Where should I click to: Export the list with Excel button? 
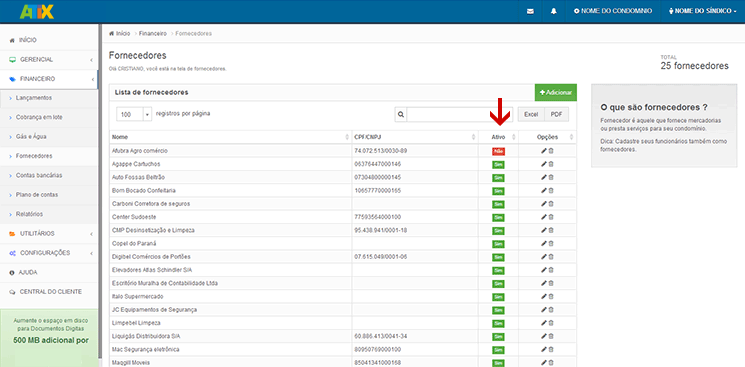[x=531, y=115]
